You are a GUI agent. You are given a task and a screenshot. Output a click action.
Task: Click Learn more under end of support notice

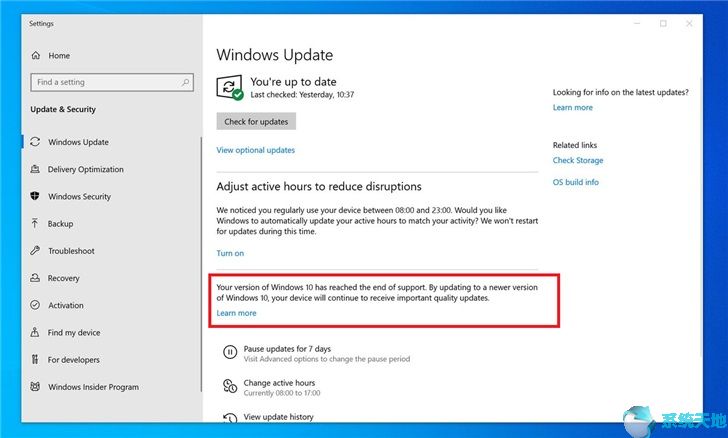pos(236,313)
